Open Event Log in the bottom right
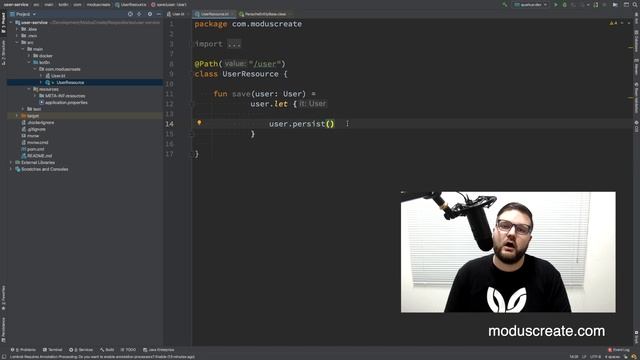The width and height of the screenshot is (640, 360). [619, 350]
